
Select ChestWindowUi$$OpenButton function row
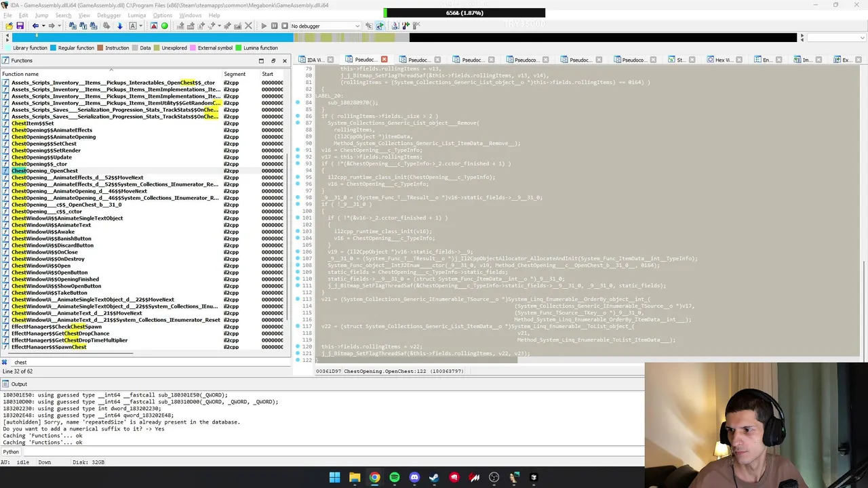click(x=144, y=272)
